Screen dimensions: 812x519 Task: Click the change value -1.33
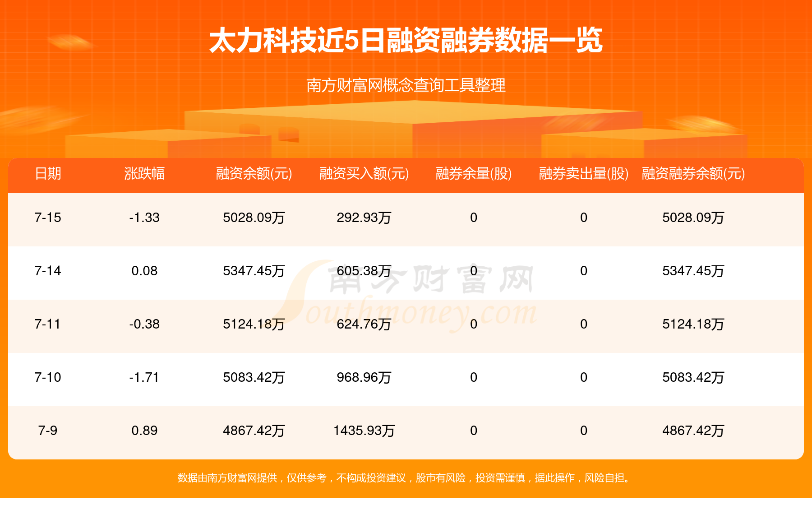(144, 218)
